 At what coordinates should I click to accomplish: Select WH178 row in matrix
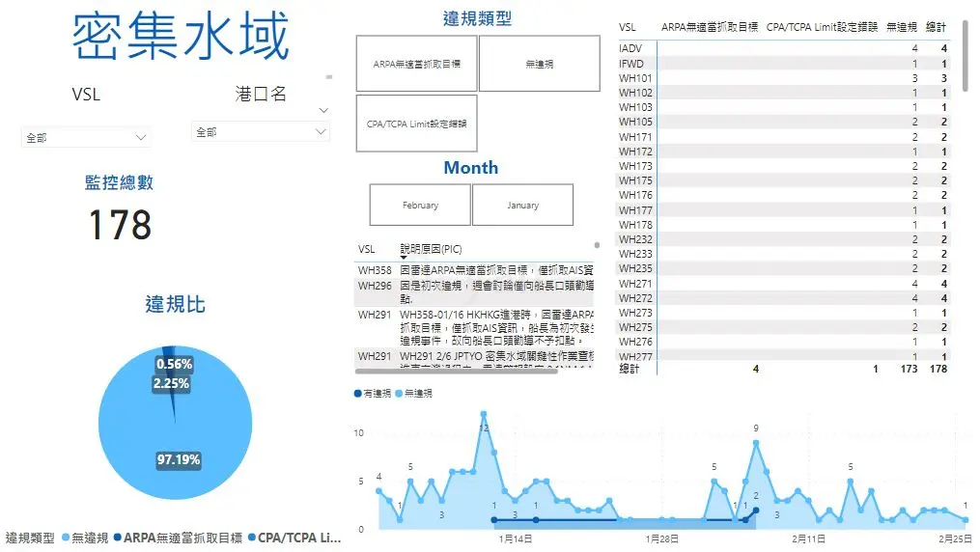(x=784, y=225)
